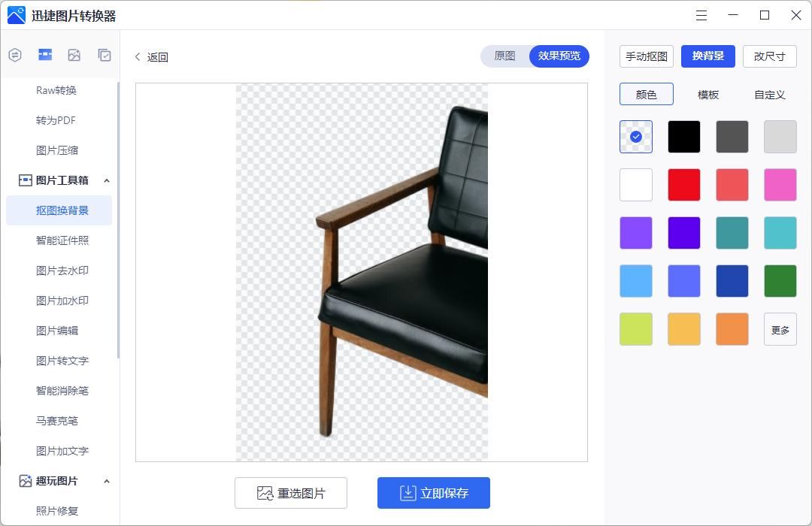The width and height of the screenshot is (812, 526).
Task: Open 转为PDF in the sidebar
Action: click(56, 120)
